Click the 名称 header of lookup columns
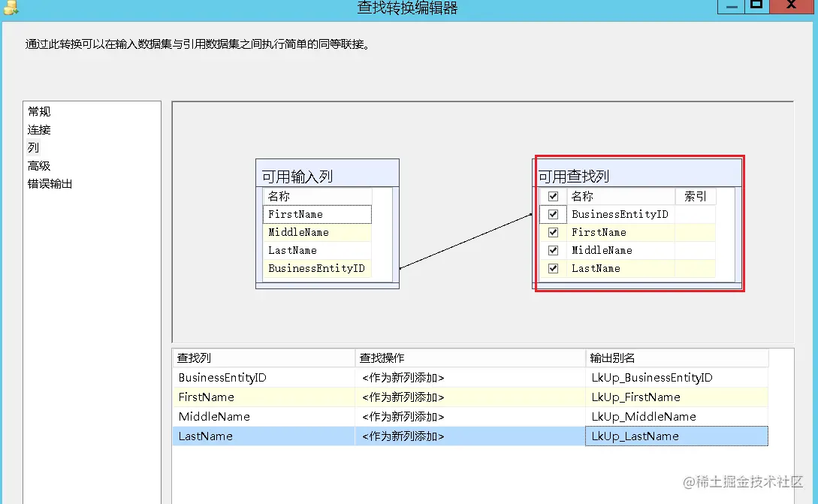 click(x=620, y=196)
